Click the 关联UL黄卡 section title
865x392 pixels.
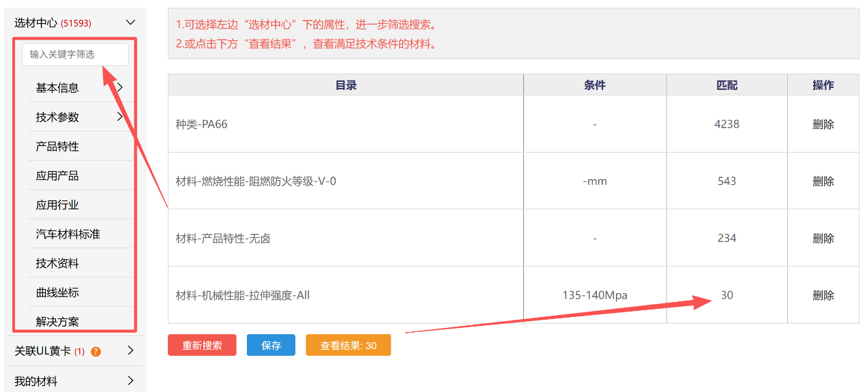tap(42, 351)
